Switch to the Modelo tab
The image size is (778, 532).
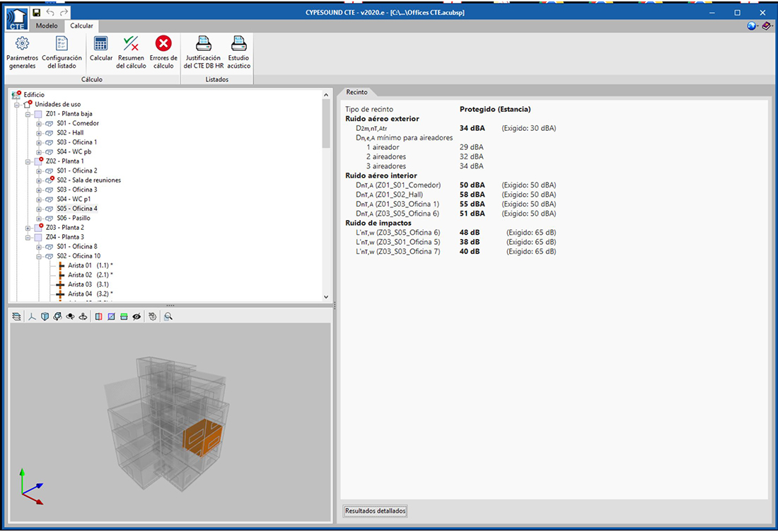tap(47, 25)
